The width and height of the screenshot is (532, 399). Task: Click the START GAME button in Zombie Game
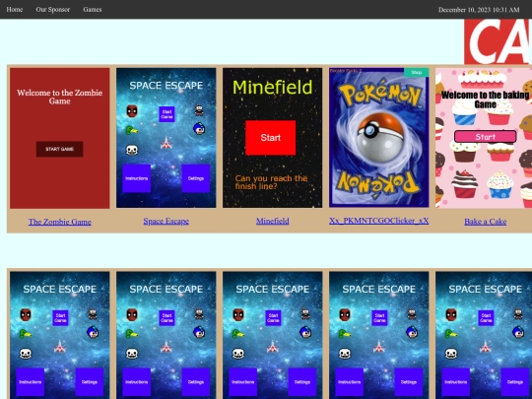pyautogui.click(x=60, y=149)
